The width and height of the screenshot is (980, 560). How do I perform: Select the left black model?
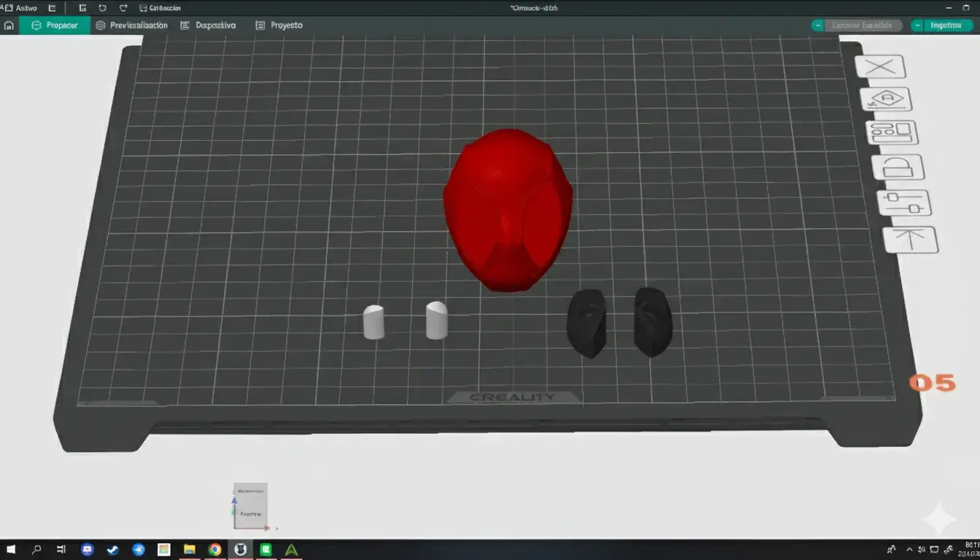click(x=587, y=323)
